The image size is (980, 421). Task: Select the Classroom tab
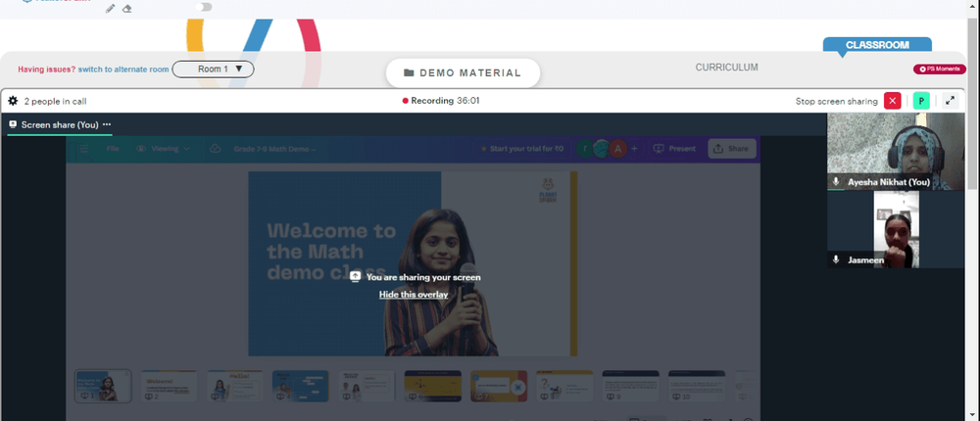877,45
